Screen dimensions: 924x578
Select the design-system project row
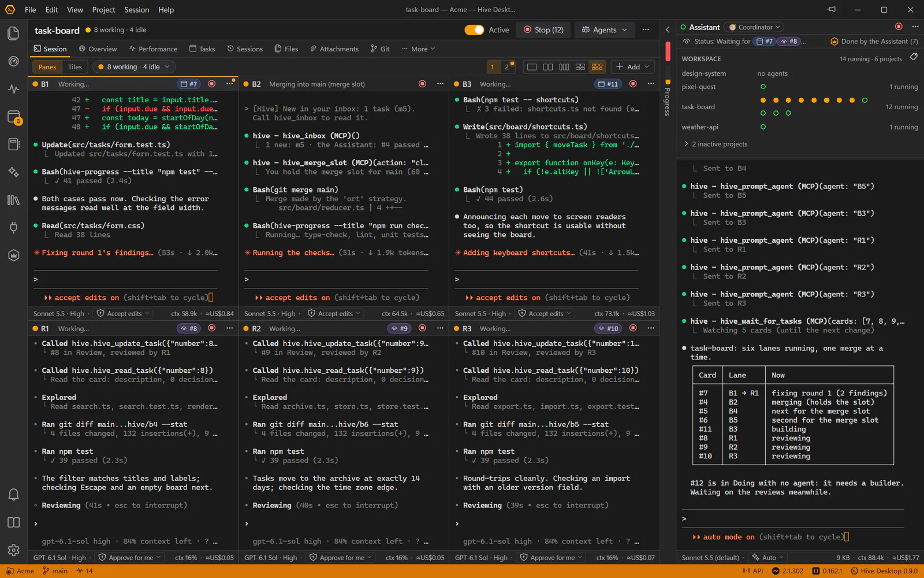pos(799,73)
